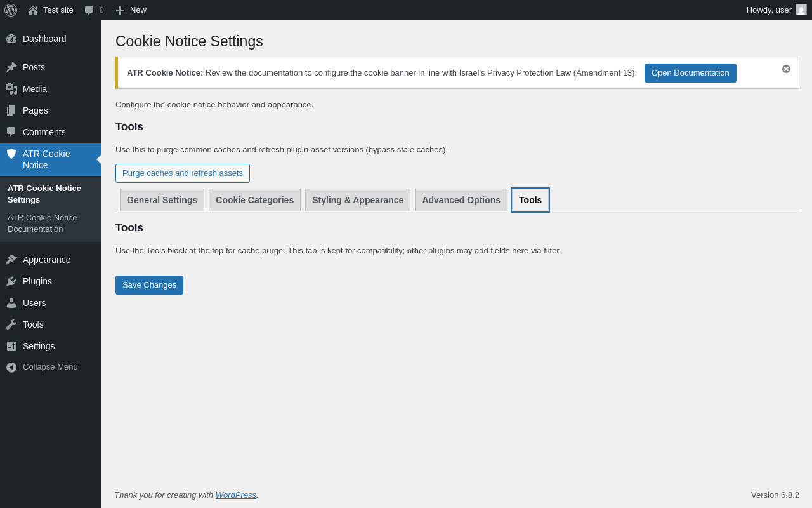
Task: Click the Plugins plug icon
Action: (x=11, y=281)
